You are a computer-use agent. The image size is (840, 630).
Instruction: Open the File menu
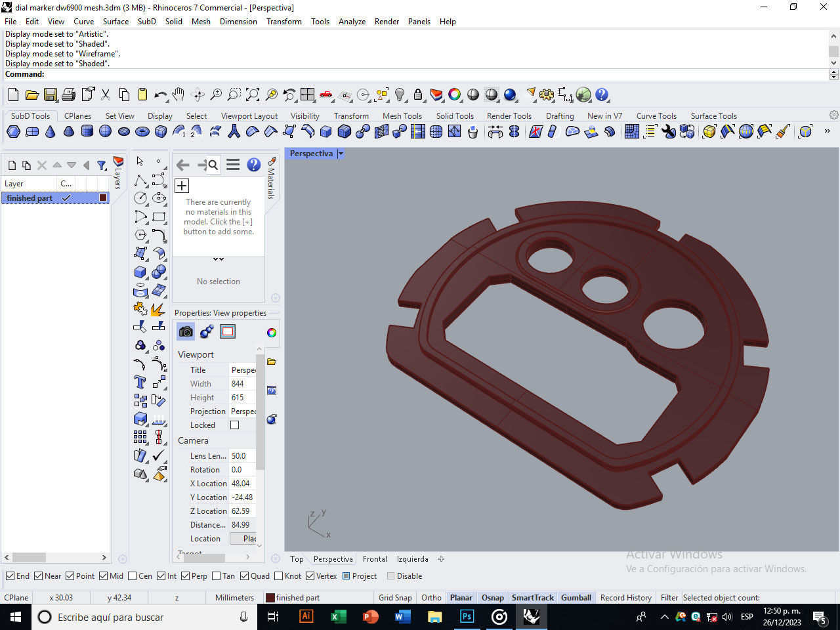coord(10,21)
